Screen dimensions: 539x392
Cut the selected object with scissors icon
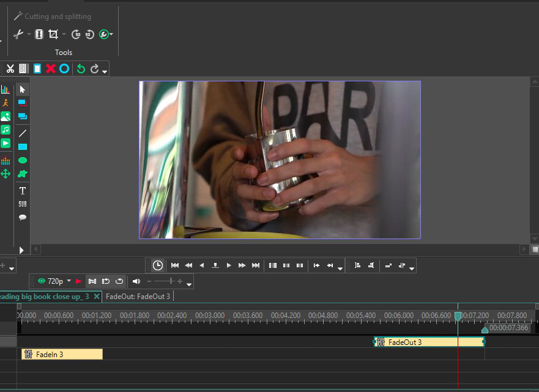[10, 68]
